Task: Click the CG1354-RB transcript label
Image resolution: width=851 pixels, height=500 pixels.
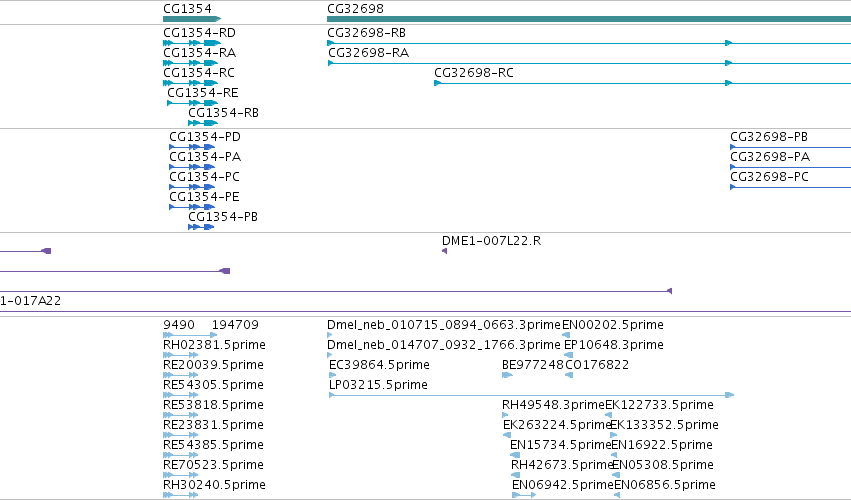Action: [223, 113]
